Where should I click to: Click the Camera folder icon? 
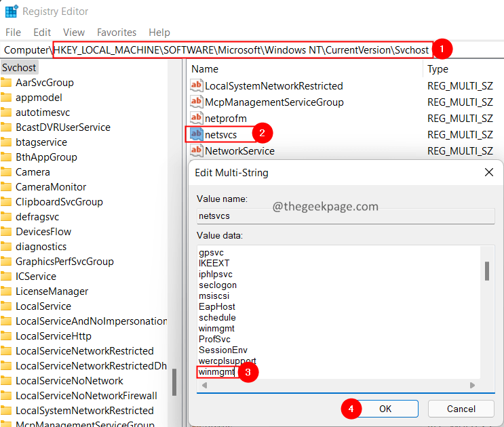(6, 172)
